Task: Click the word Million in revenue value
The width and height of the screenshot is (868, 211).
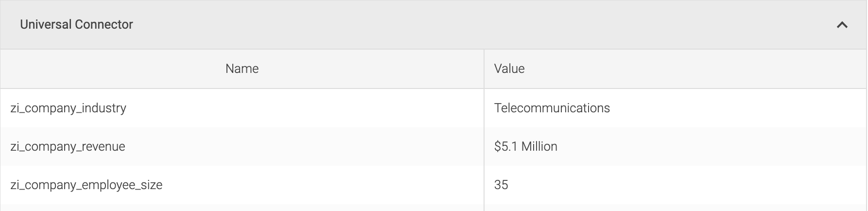Action: pos(539,146)
